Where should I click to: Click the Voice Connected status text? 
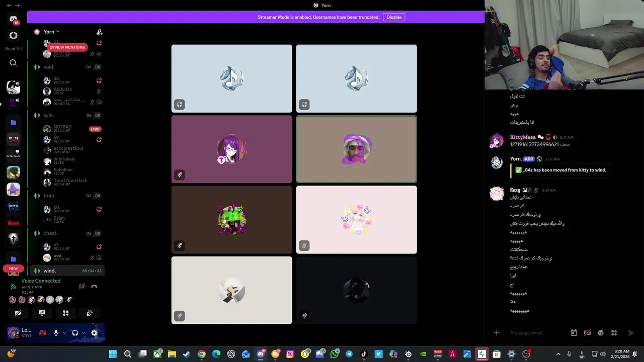[41, 281]
